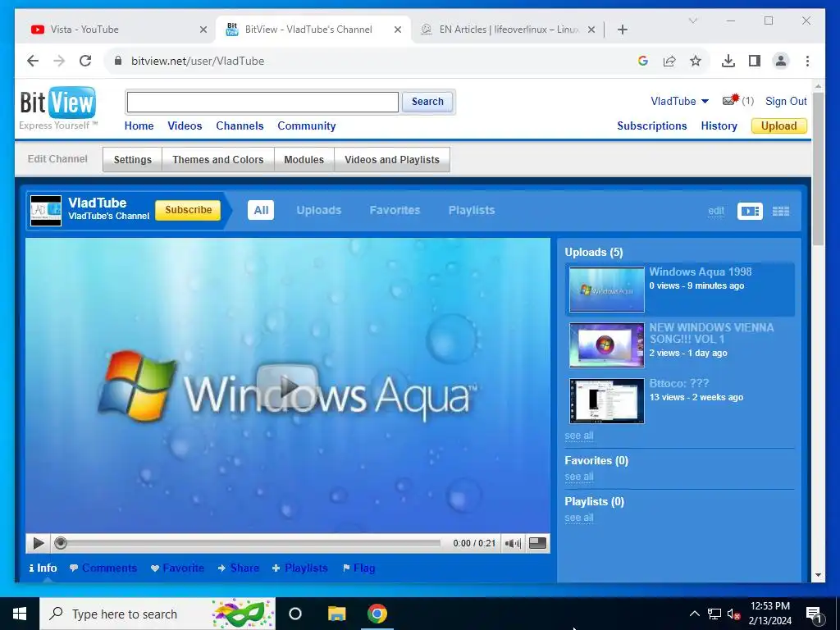Switch to player view layout icon
840x630 pixels.
750,211
